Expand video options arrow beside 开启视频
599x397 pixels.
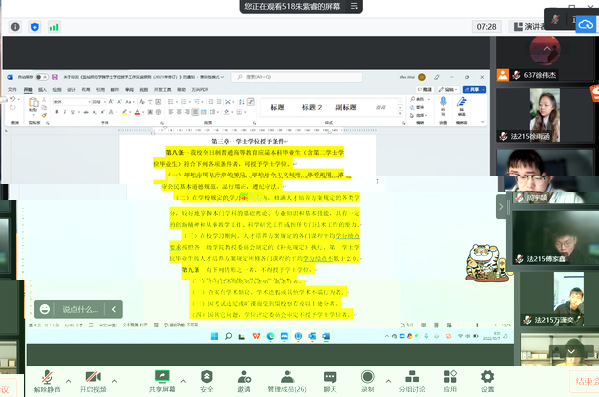point(114,381)
